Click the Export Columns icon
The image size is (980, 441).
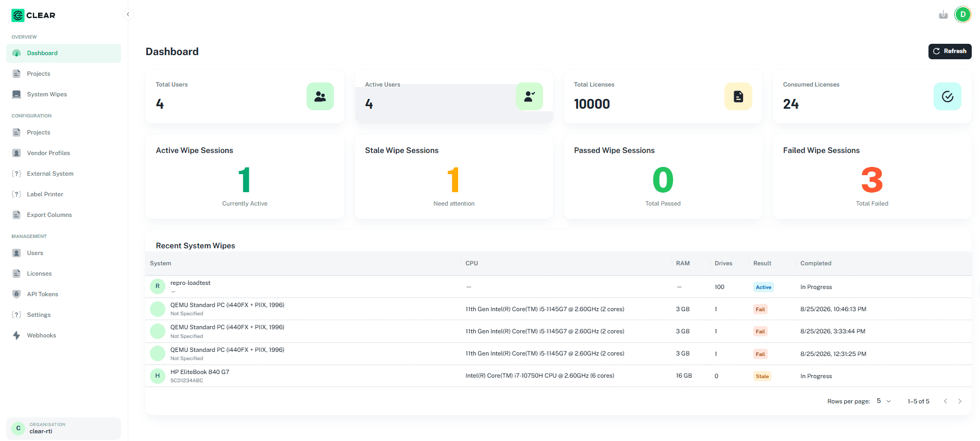16,215
